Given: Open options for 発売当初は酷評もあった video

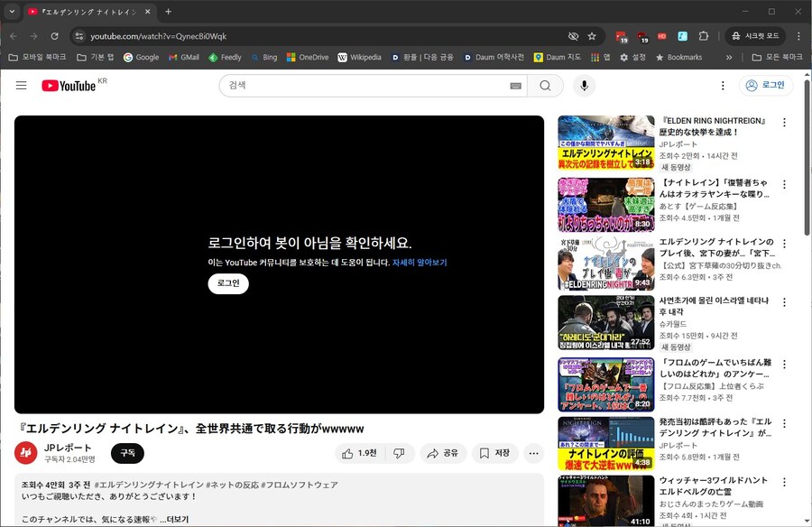Looking at the screenshot, I should pyautogui.click(x=784, y=423).
